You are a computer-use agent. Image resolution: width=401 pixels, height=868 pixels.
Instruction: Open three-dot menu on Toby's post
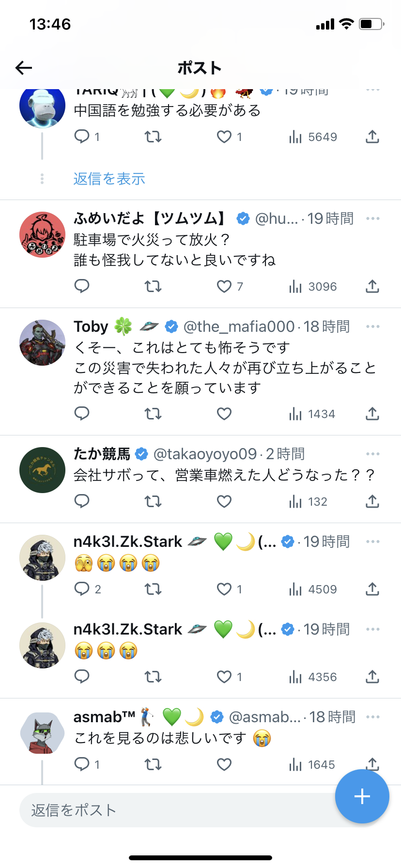coord(373,326)
